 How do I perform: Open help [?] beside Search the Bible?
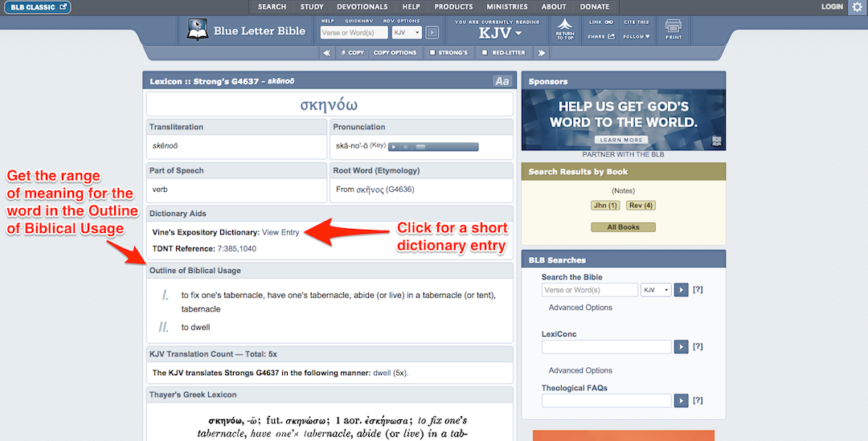pos(698,289)
